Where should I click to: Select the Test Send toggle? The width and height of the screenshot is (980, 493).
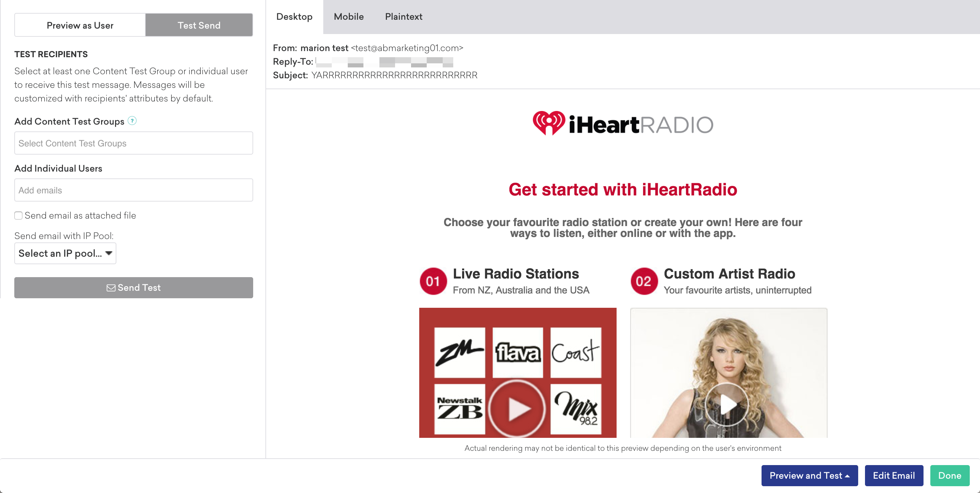(199, 25)
